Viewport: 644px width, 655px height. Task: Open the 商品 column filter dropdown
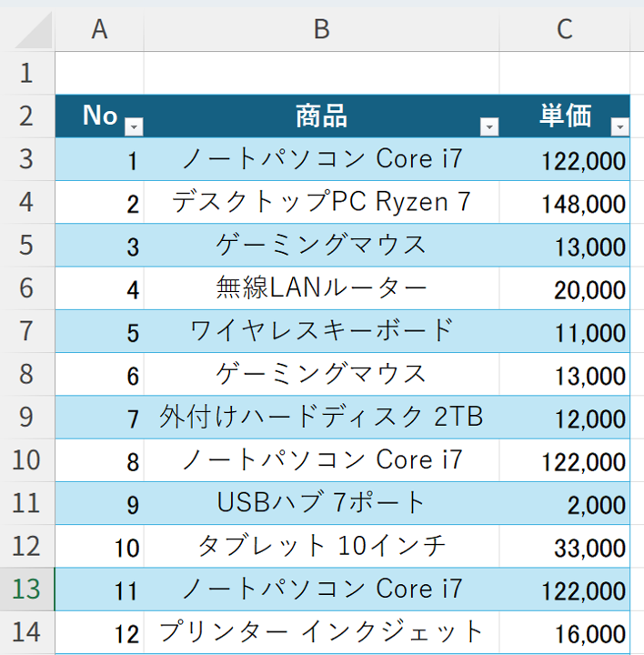489,127
